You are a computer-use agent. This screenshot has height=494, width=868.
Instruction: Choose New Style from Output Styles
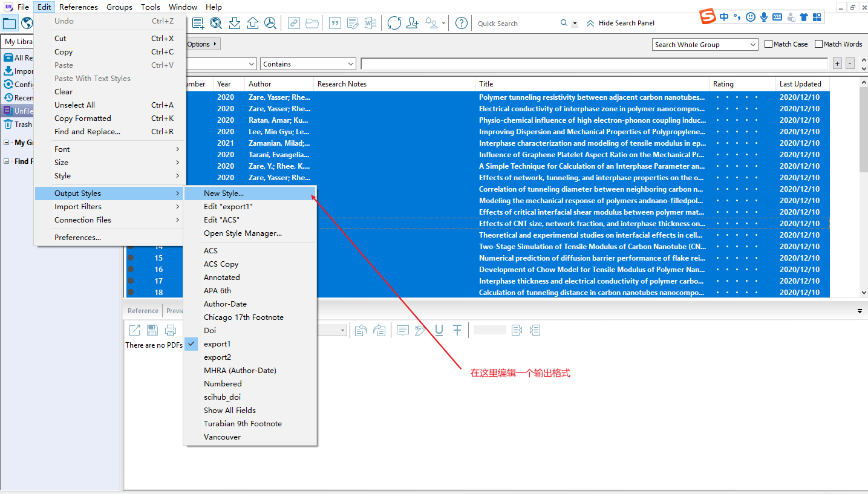(x=224, y=193)
